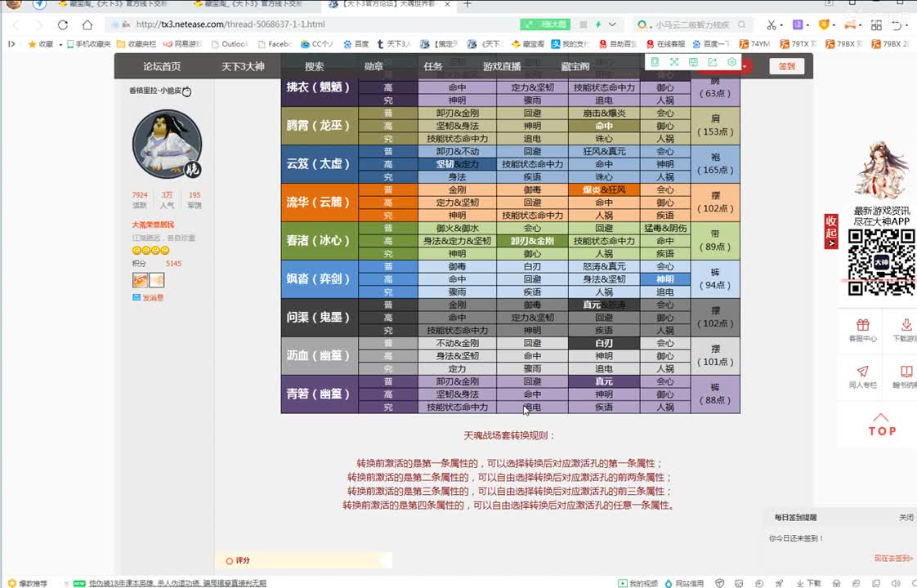Open the translate tool icon in browser toolbar

point(799,24)
